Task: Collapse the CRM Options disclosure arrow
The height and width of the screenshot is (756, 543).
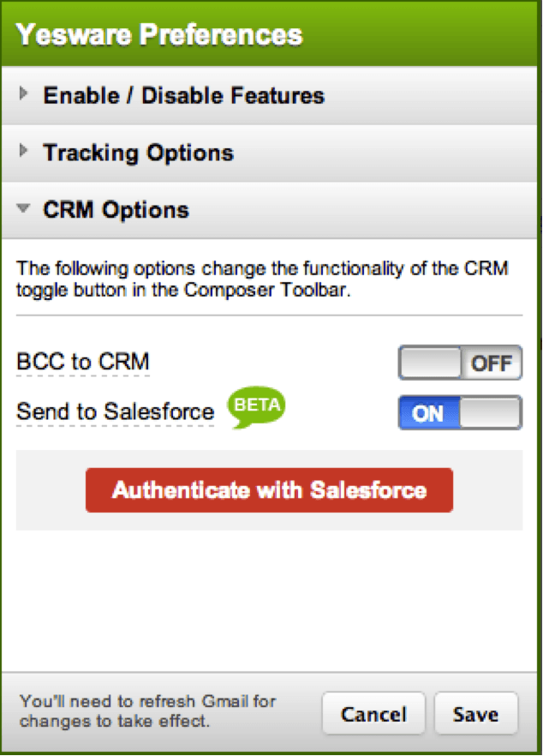Action: pyautogui.click(x=24, y=210)
